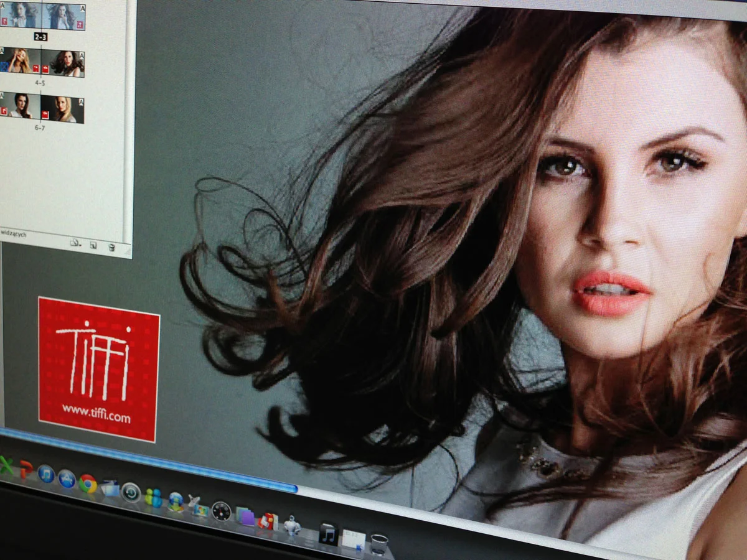Click the highlighted 2-3 spread label

[x=41, y=37]
